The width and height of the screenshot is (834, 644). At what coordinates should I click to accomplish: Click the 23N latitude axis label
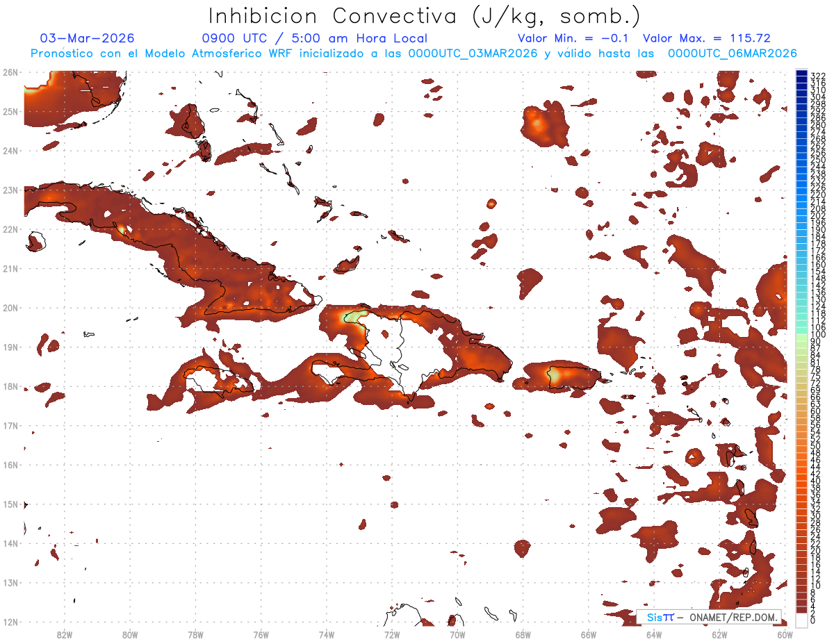point(10,190)
